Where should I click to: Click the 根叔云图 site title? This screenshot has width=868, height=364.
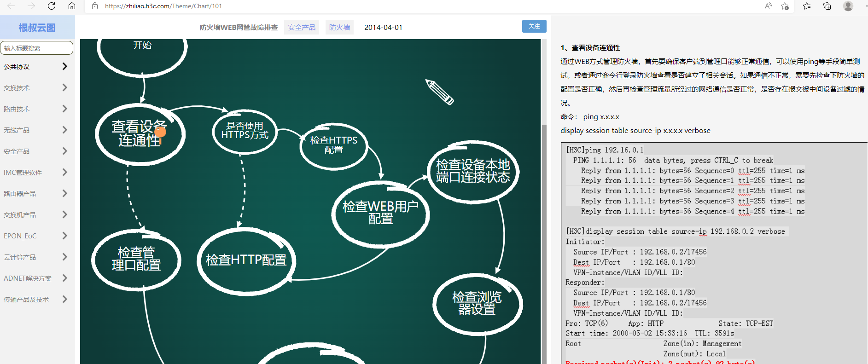tap(37, 28)
